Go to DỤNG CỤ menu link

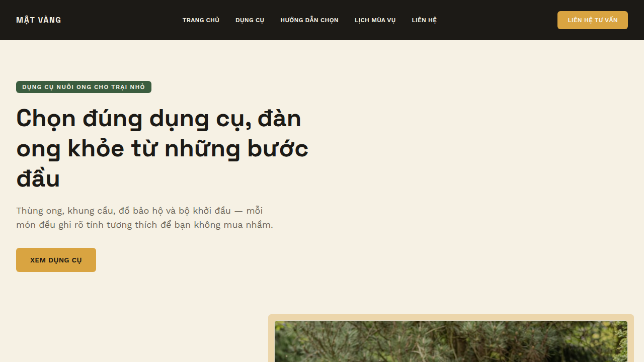250,20
